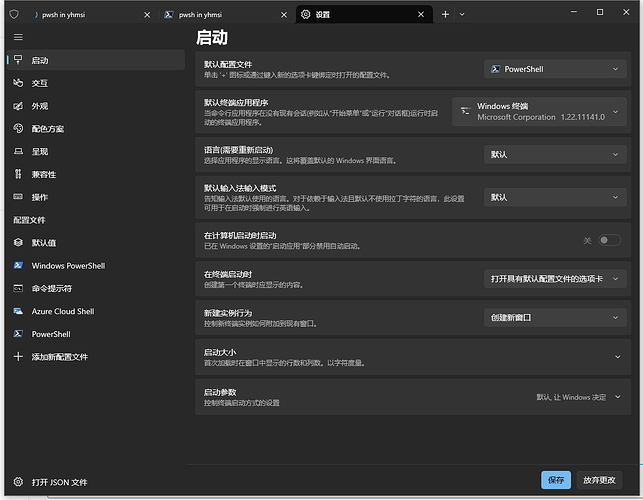Screen dimensions: 643x500
Task: Click the PowerShell icon on second pwsh tab
Action: tap(169, 15)
